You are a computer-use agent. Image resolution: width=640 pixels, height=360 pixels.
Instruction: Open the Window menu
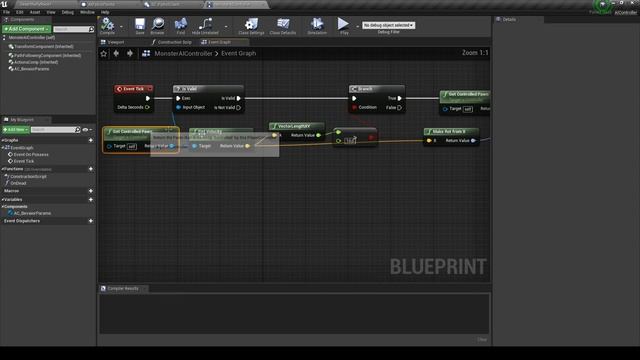(x=87, y=12)
